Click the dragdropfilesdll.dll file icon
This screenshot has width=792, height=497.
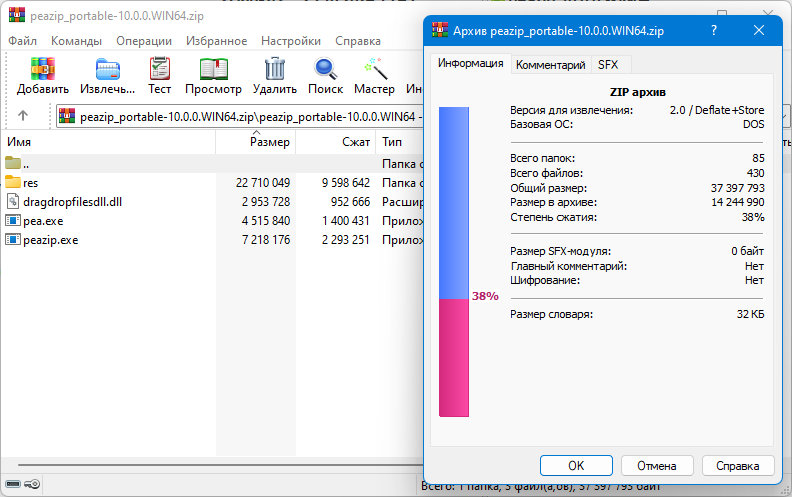(13, 201)
